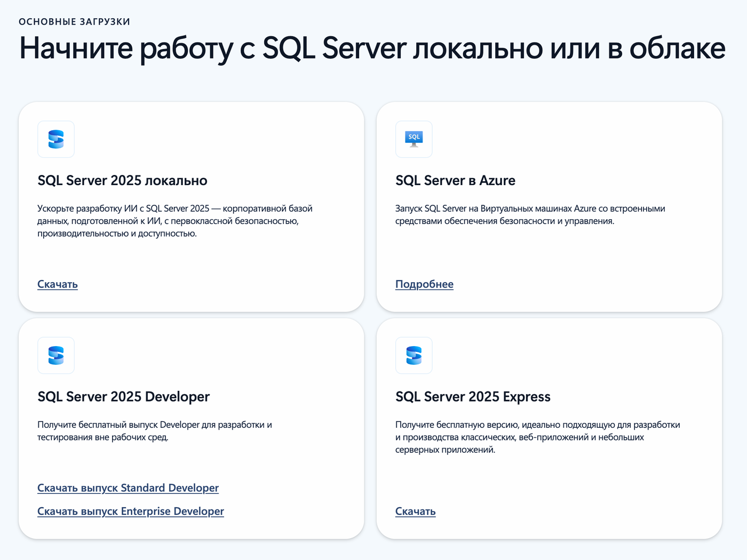Click the SQL Server 2025 Express heading

(x=473, y=397)
